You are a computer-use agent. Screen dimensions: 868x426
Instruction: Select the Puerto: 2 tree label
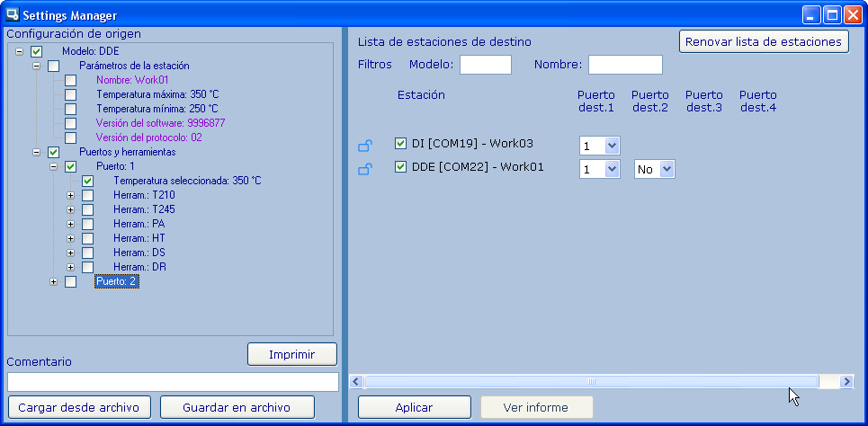pyautogui.click(x=117, y=281)
